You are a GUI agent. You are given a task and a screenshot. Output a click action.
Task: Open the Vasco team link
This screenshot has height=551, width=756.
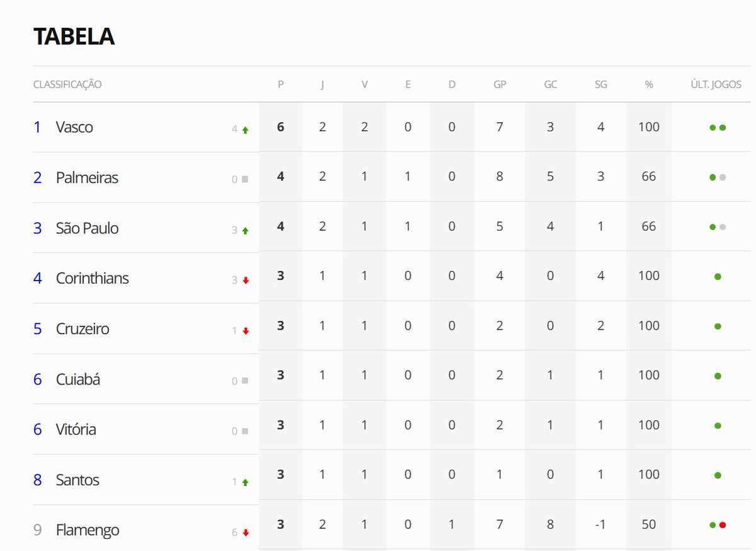pyautogui.click(x=74, y=127)
